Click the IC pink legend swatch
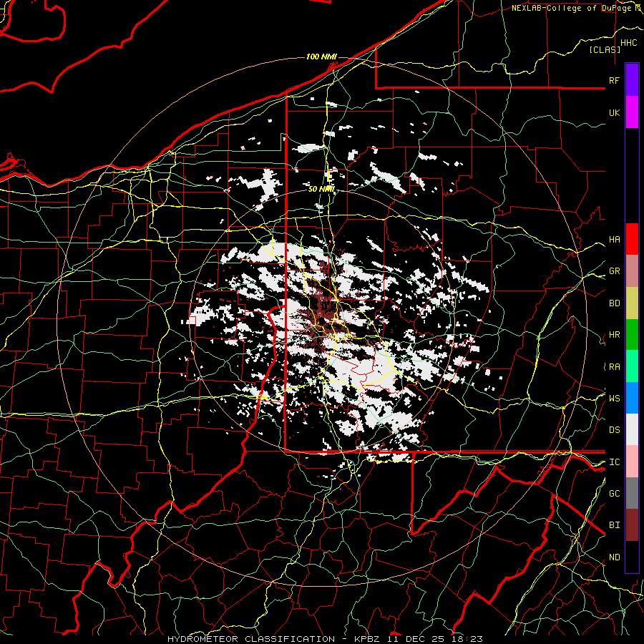Viewport: 644px width, 644px height. tap(632, 462)
